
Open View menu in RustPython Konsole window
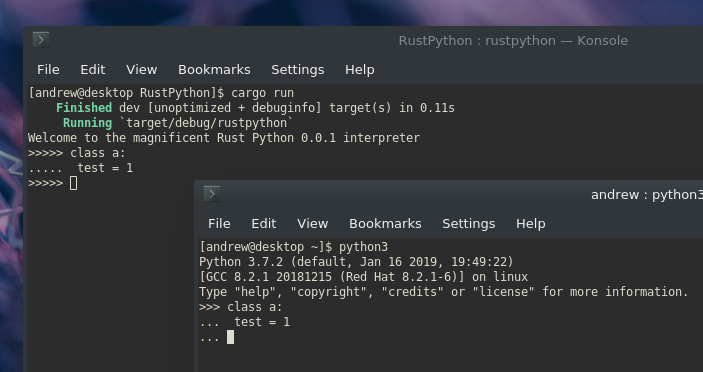142,69
